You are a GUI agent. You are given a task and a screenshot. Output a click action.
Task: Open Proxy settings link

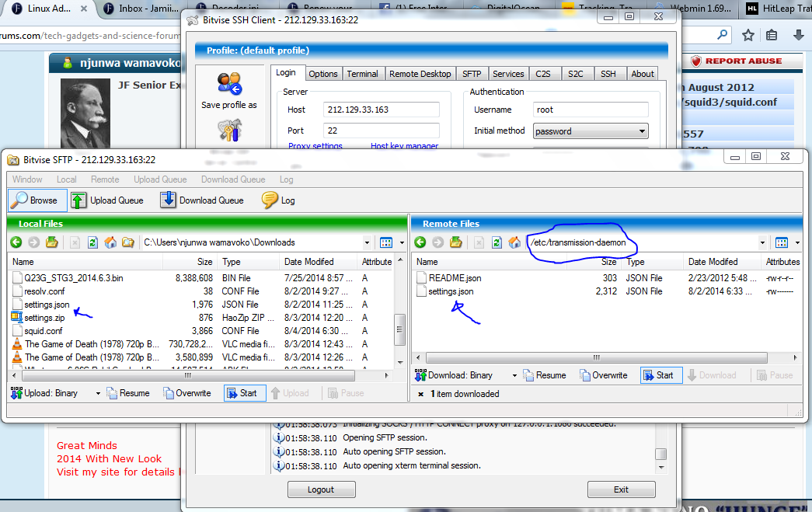315,146
